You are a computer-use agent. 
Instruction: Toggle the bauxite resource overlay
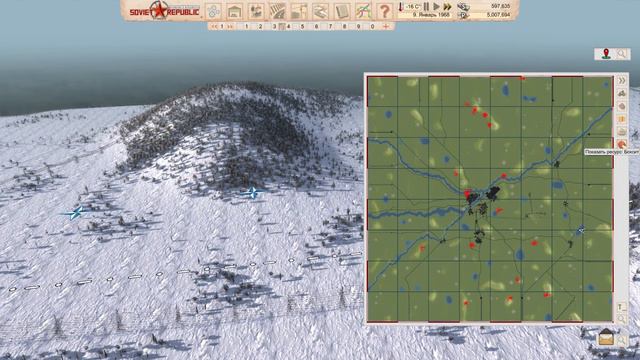[621, 144]
